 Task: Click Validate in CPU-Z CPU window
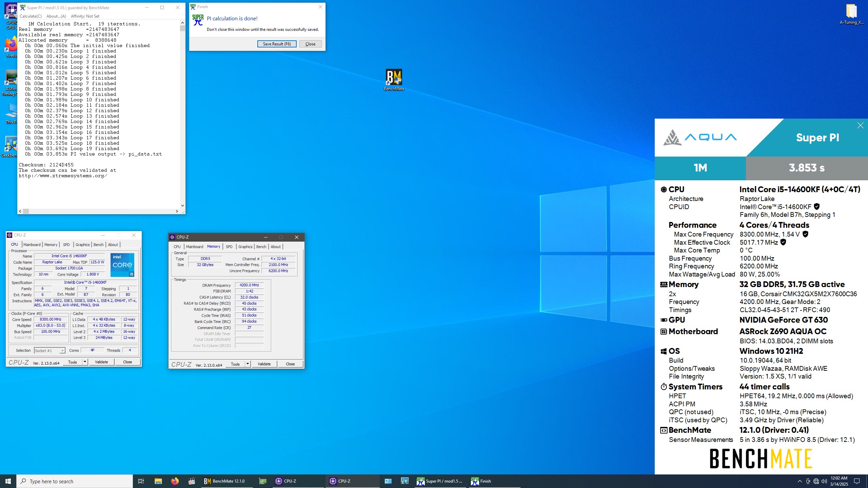(101, 362)
